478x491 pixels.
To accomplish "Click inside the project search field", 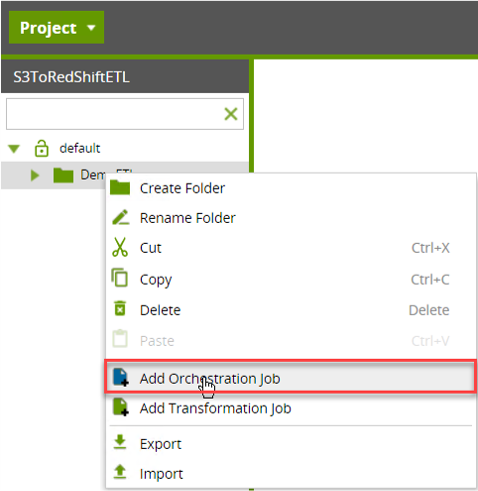I will (113, 114).
